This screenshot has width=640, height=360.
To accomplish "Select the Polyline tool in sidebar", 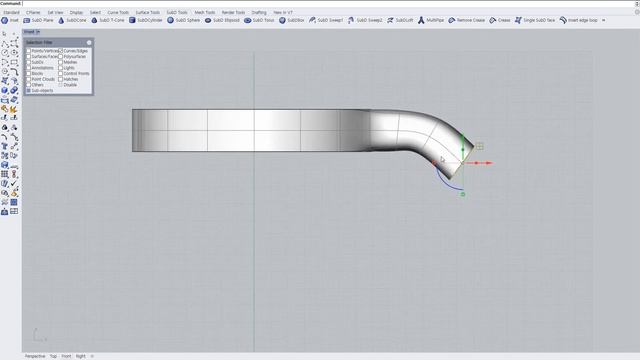I will 4,43.
